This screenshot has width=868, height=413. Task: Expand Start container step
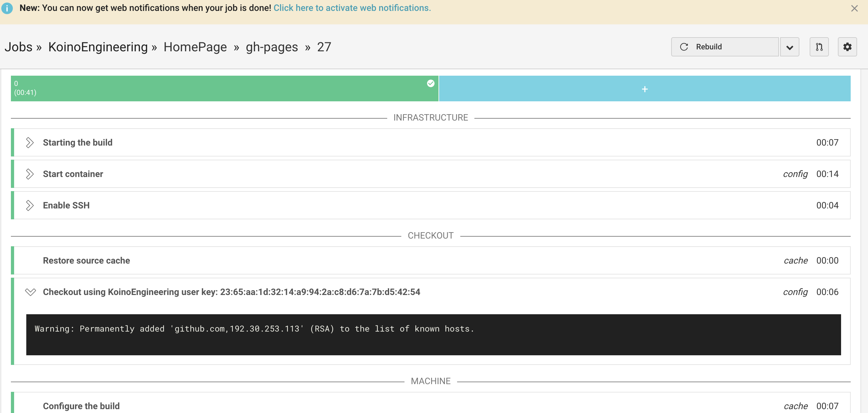[30, 174]
